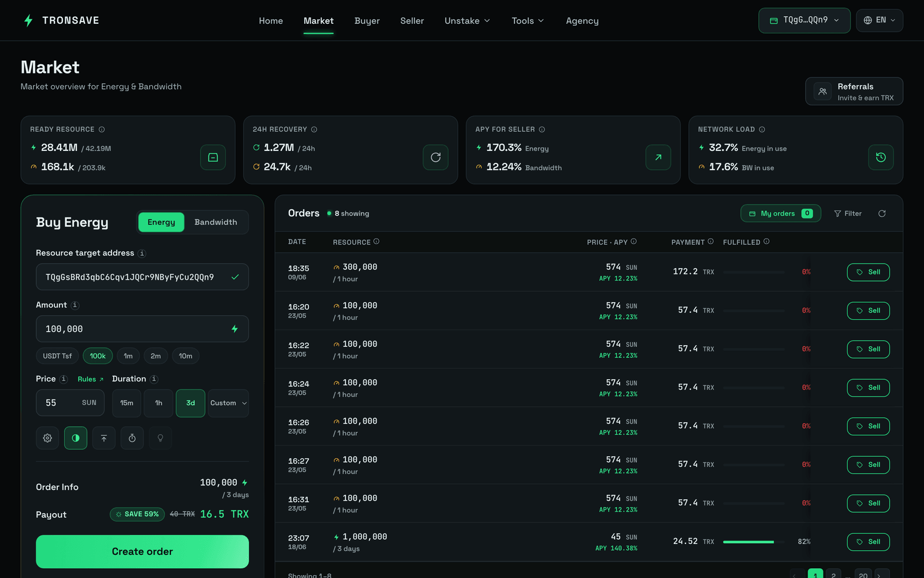Click info icon in Payment column header
Image resolution: width=924 pixels, height=578 pixels.
coord(710,242)
